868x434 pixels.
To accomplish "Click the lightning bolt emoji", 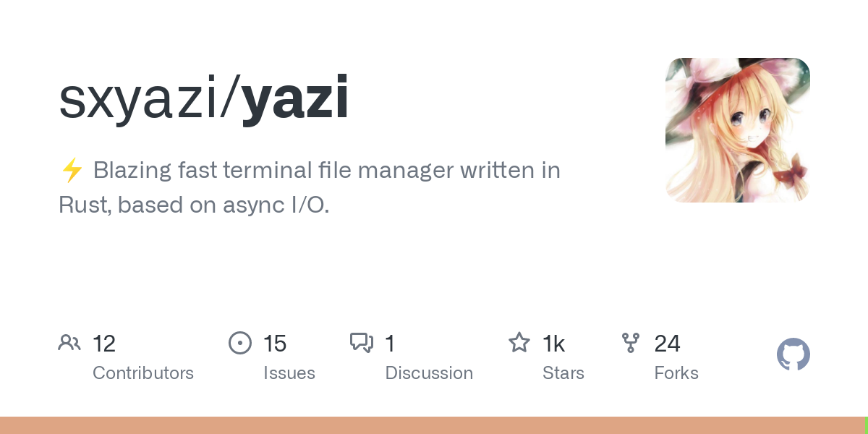I will (x=72, y=171).
